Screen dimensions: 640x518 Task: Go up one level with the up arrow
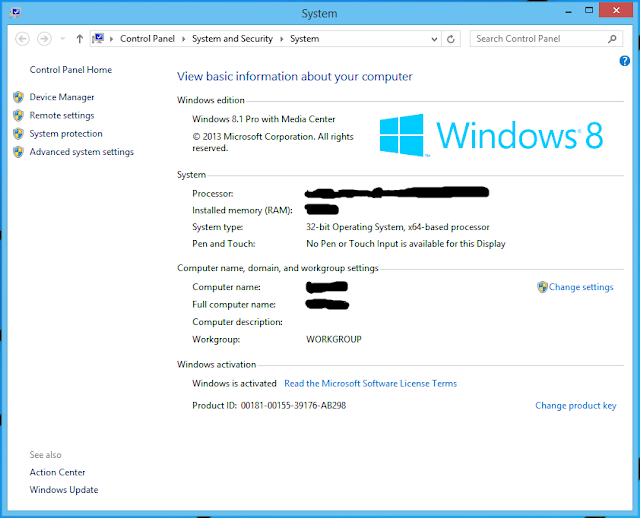point(80,39)
